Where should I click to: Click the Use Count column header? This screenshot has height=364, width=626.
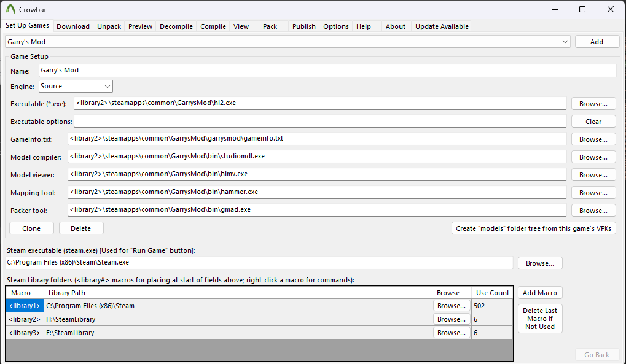(492, 293)
